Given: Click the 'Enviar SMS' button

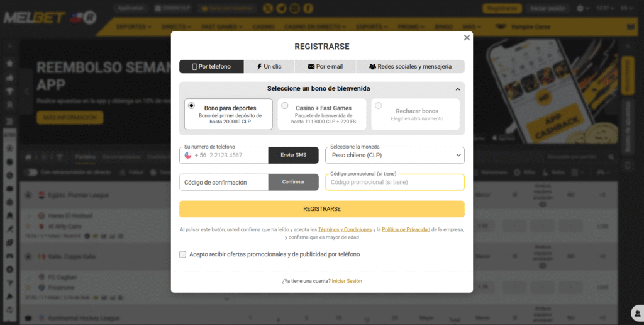Looking at the screenshot, I should (293, 155).
